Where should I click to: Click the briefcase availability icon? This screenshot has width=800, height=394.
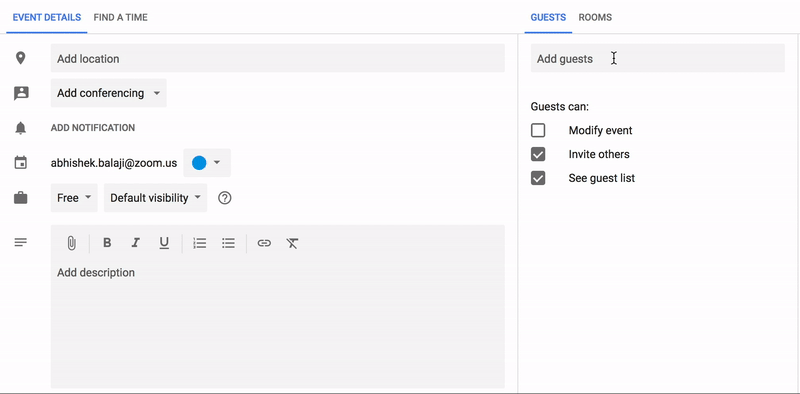(20, 198)
